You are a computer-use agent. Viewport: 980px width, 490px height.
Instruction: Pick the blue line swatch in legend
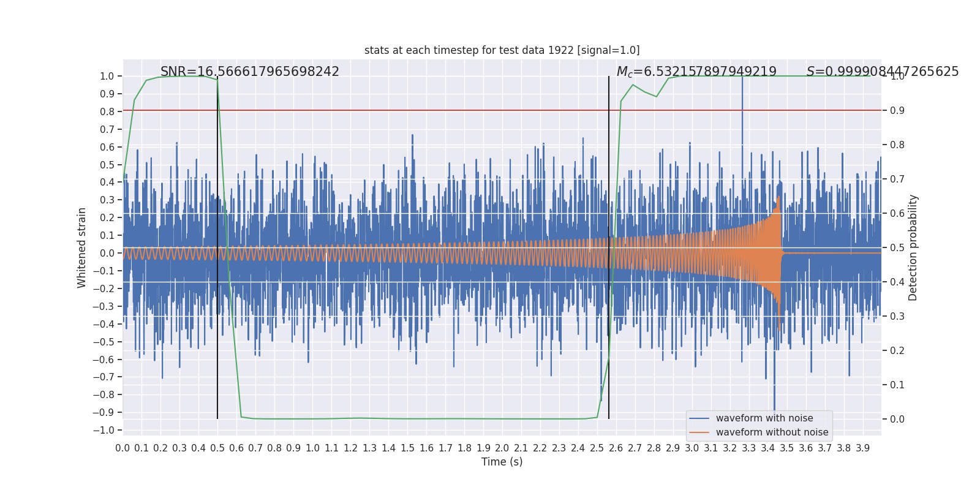(699, 418)
